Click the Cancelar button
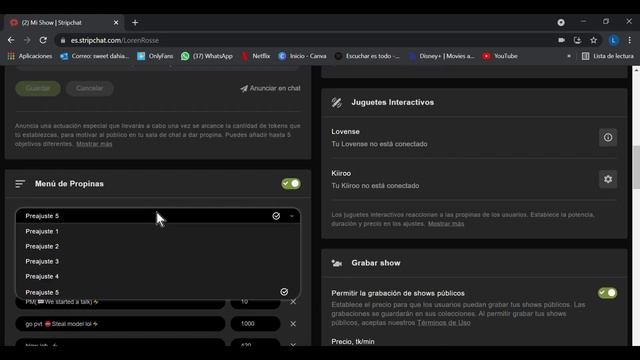 click(89, 88)
